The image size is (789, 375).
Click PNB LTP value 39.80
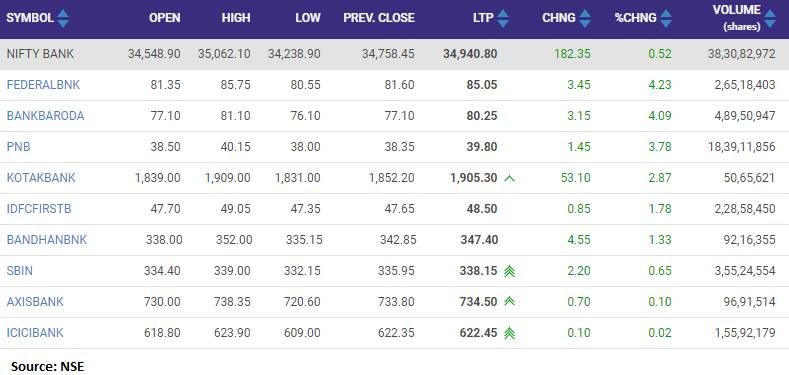coord(482,147)
